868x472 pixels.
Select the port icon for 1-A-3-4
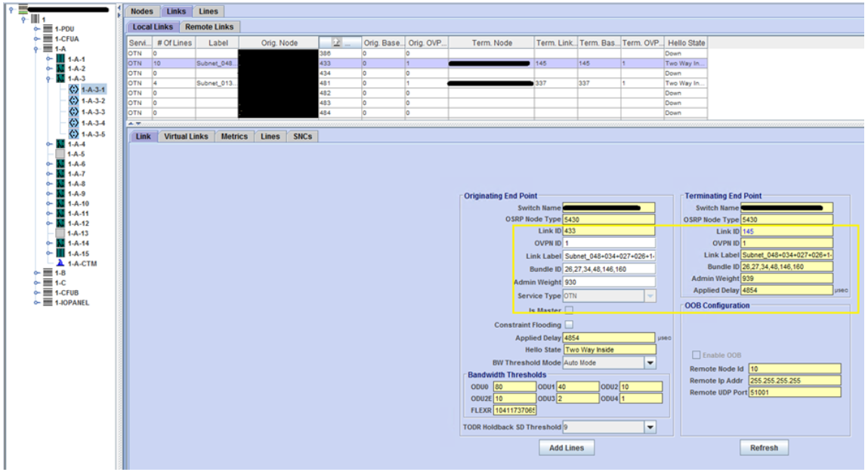tap(73, 123)
